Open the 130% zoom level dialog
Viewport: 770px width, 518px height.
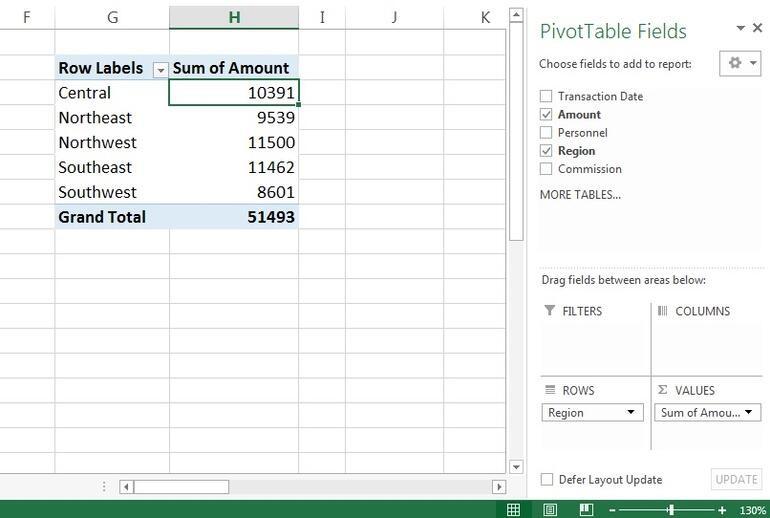pyautogui.click(x=752, y=510)
